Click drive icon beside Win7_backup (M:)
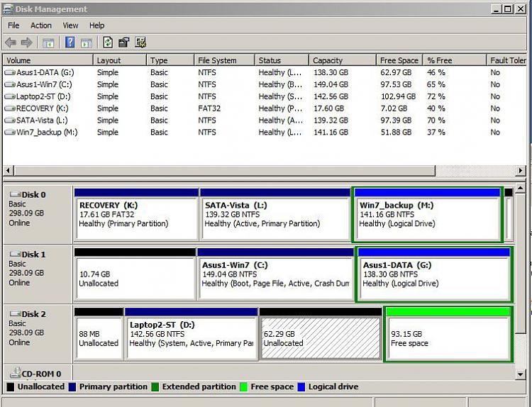 click(x=10, y=133)
